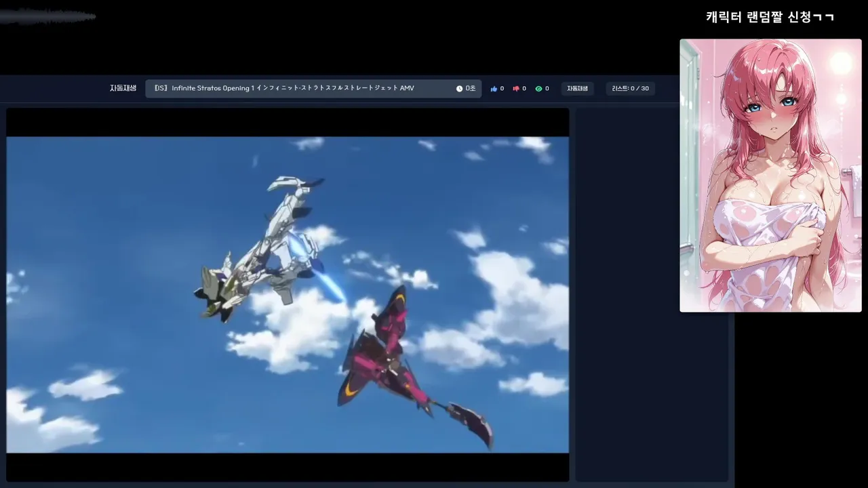Click the anime video player frame
This screenshot has width=868, height=488.
point(288,295)
